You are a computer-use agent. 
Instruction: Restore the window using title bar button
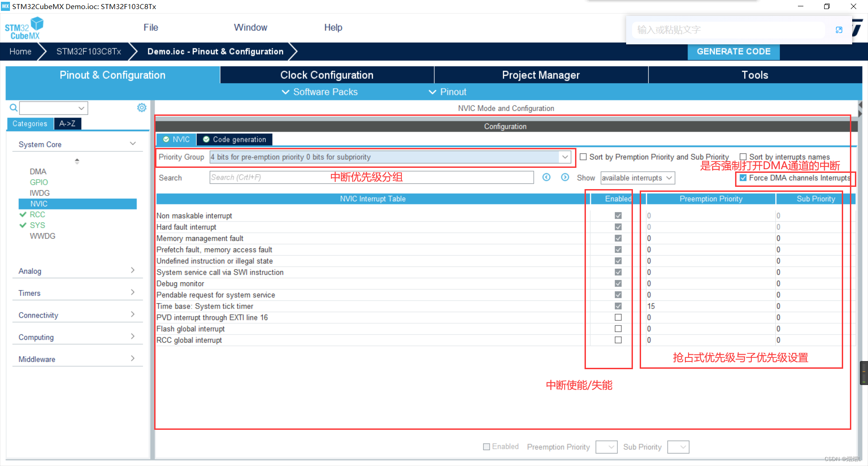827,6
